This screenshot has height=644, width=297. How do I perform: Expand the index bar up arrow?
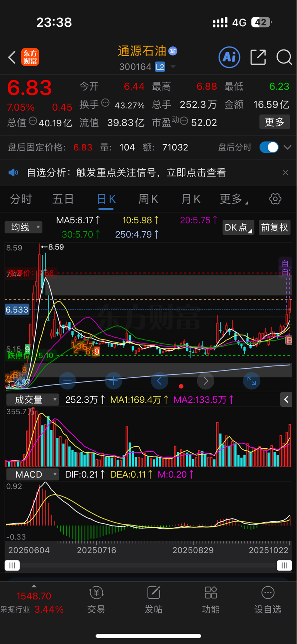point(34,586)
